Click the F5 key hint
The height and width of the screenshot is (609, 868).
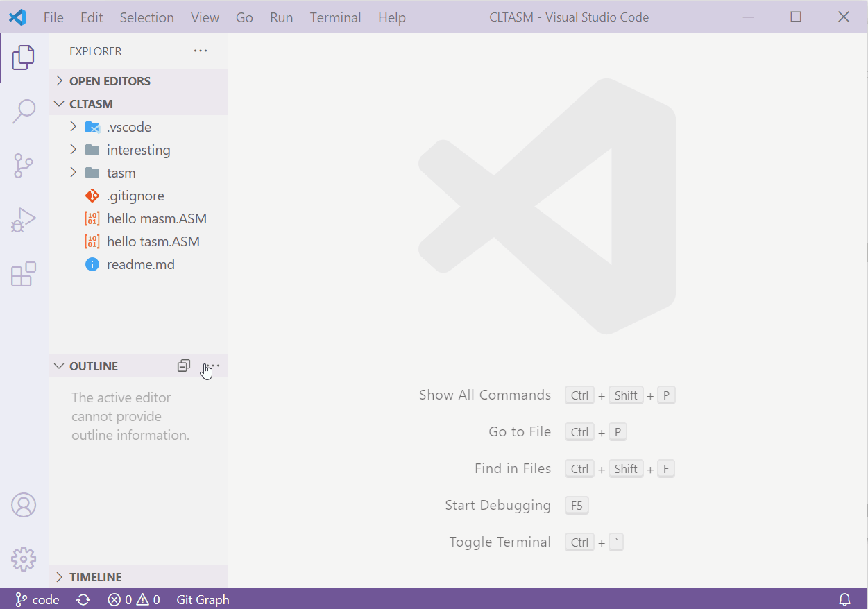click(577, 505)
